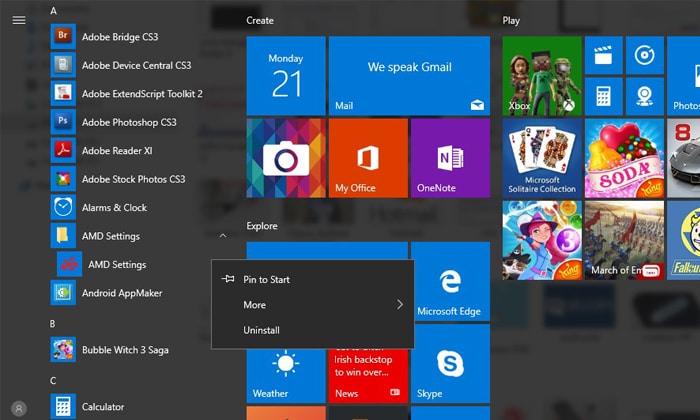This screenshot has height=420, width=700.
Task: Click the Create group header
Action: (x=260, y=21)
